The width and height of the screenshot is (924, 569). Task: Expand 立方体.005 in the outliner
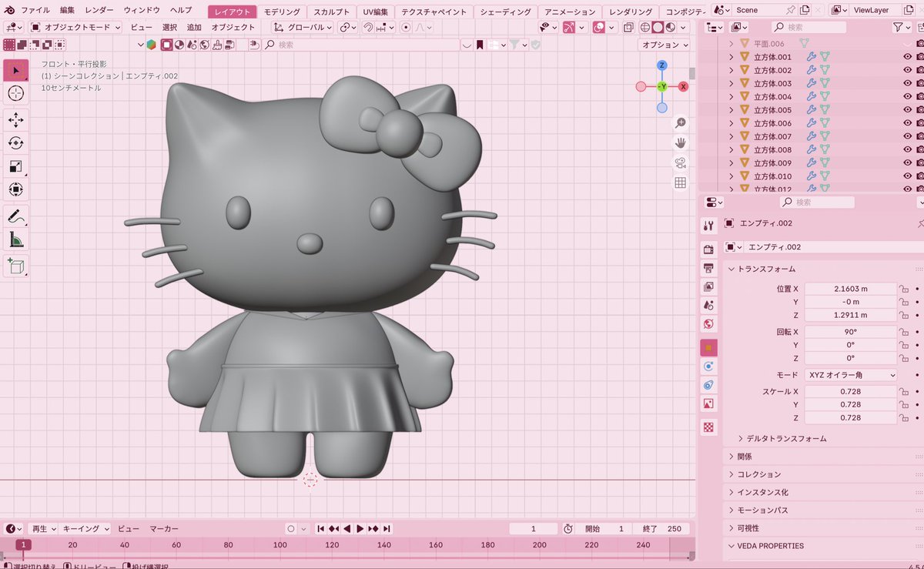point(731,110)
